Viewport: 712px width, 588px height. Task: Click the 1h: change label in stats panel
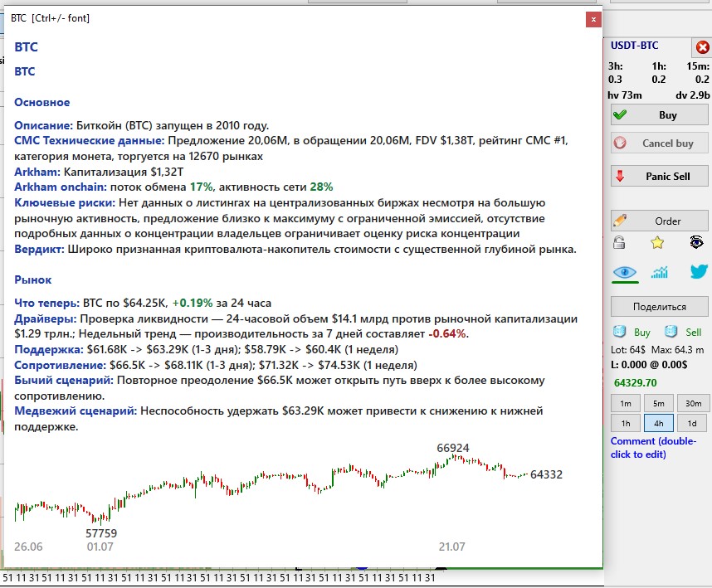659,66
